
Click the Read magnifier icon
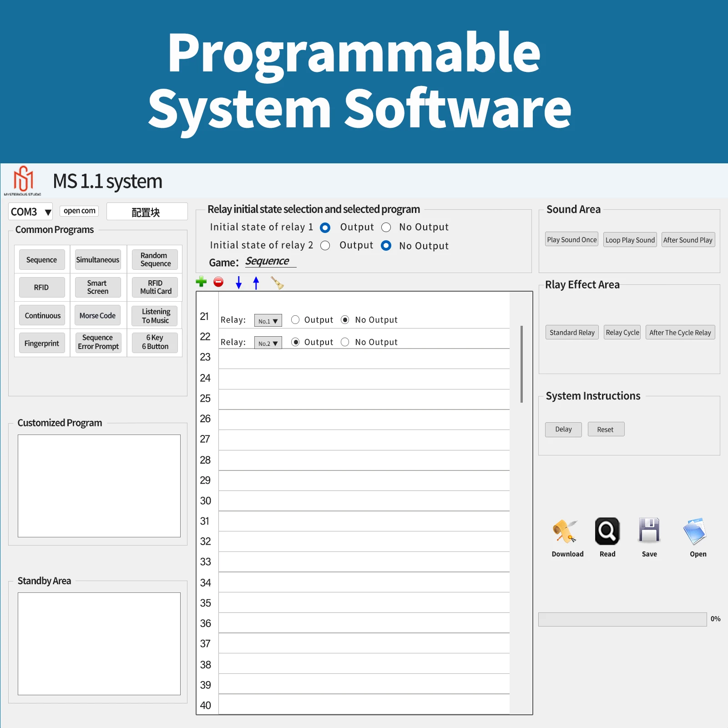607,531
